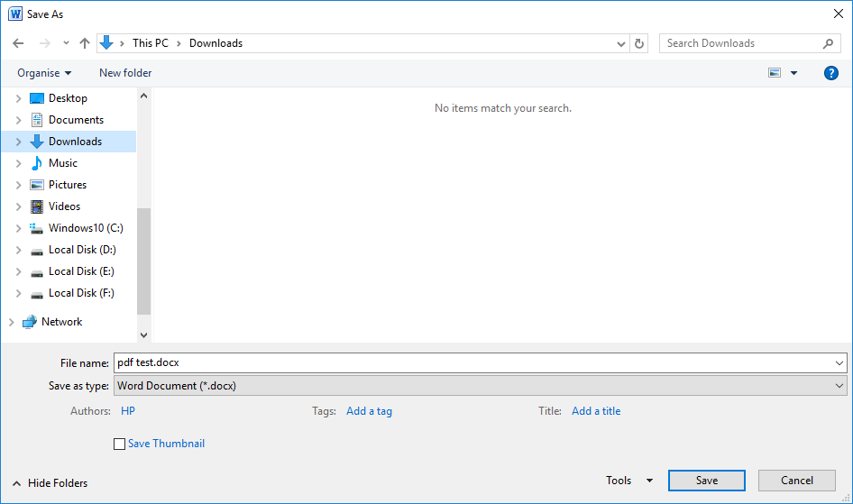This screenshot has height=504, width=853.
Task: Expand the Downloads tree node
Action: point(19,142)
